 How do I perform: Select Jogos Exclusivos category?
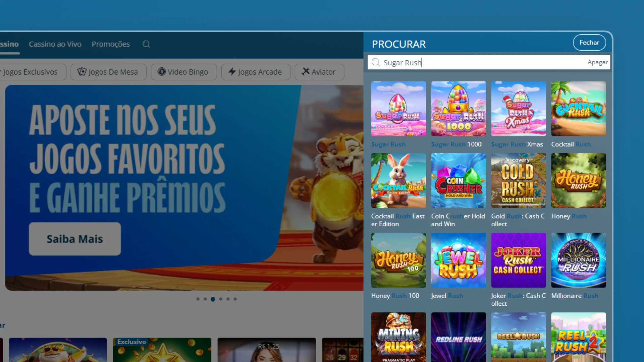coord(32,72)
